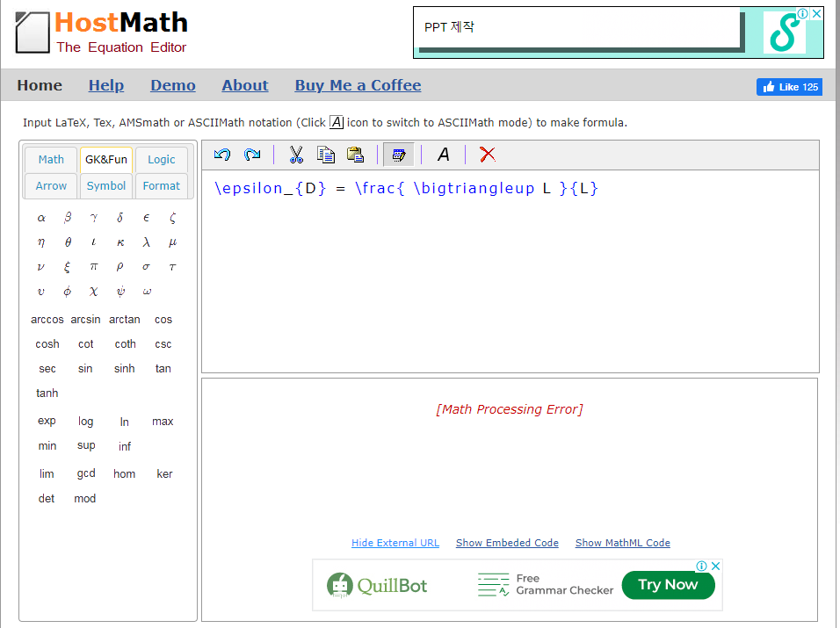
Task: Insert the upsilon symbol
Action: coord(40,292)
